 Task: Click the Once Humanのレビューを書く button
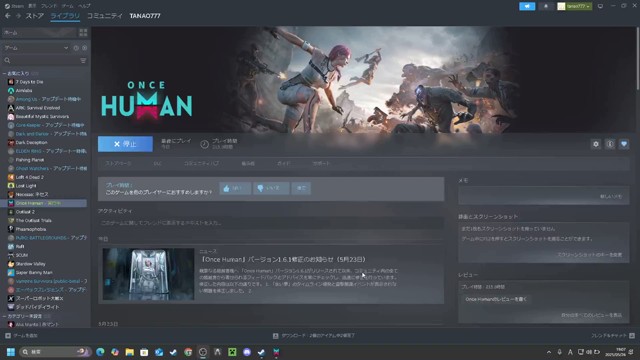[496, 299]
